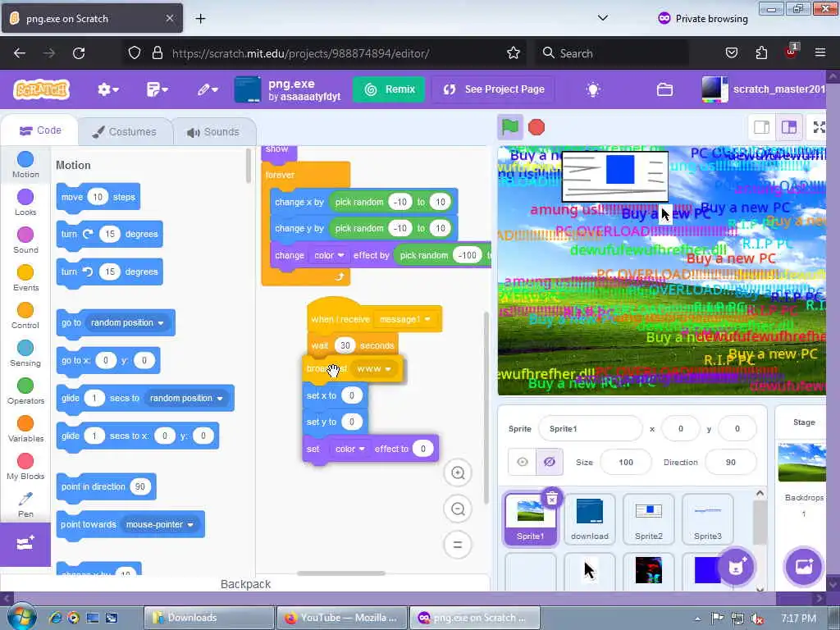Click the browser Search field

pos(612,53)
